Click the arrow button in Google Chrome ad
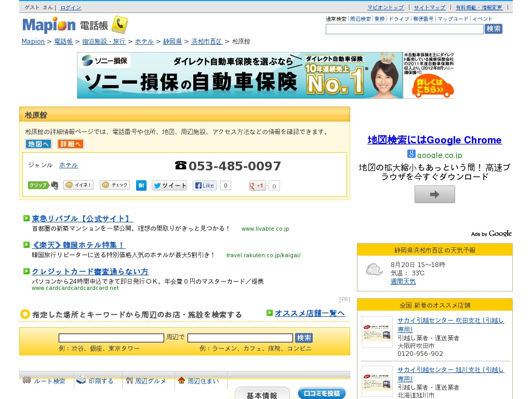 click(x=435, y=194)
